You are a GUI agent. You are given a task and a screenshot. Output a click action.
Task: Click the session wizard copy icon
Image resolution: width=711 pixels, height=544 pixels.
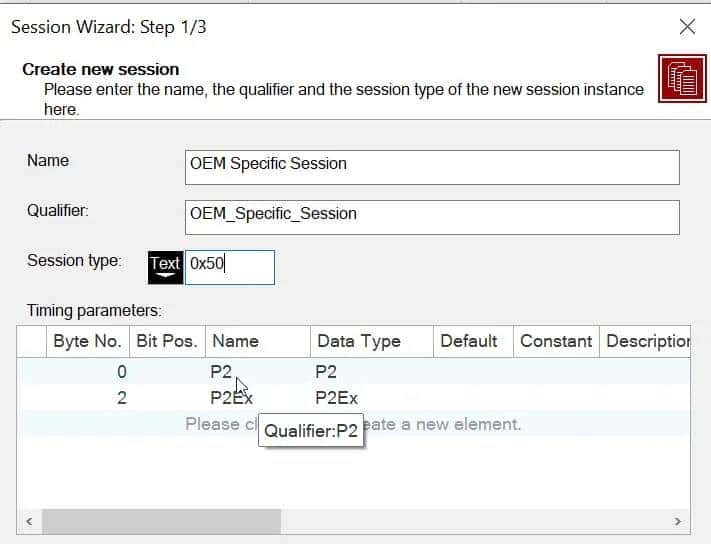point(683,78)
